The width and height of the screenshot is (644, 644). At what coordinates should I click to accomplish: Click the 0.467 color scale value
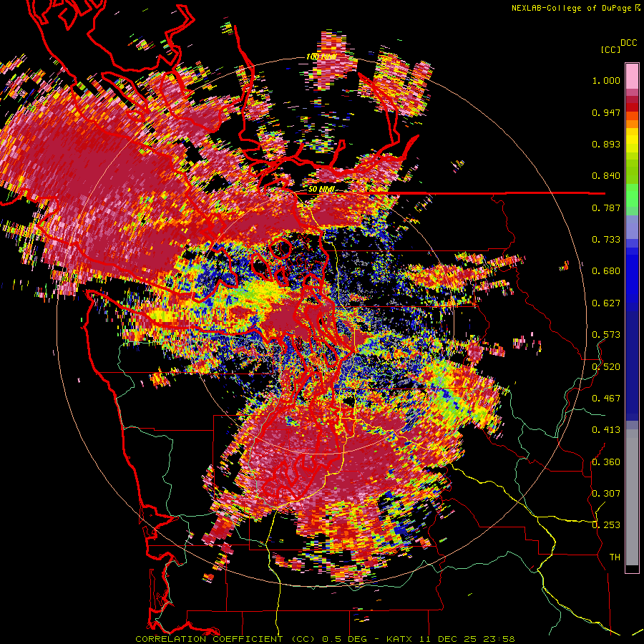606,399
